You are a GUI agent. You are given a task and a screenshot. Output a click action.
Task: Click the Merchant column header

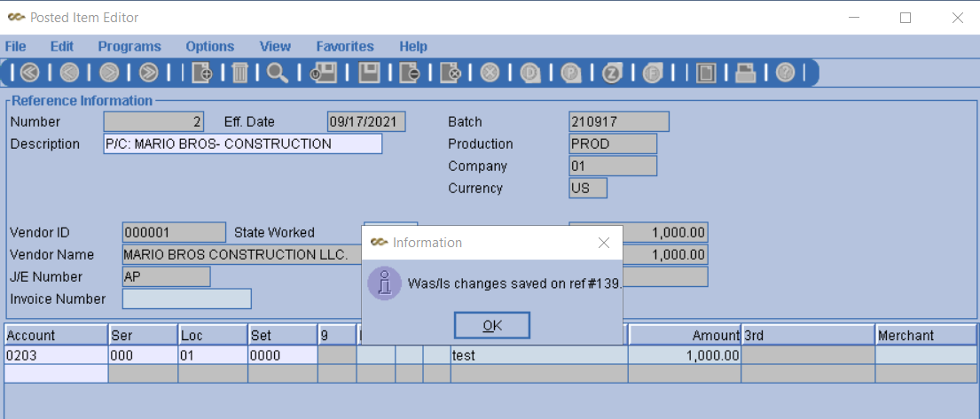pos(926,336)
